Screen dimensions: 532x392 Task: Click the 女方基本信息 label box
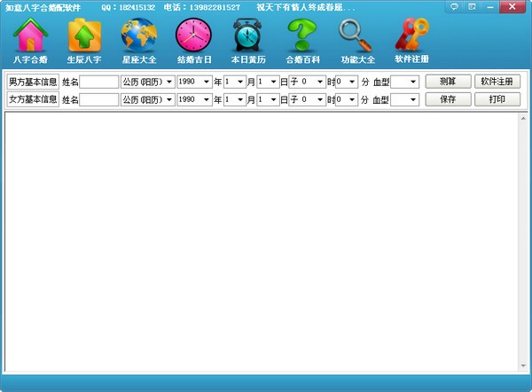tap(33, 99)
